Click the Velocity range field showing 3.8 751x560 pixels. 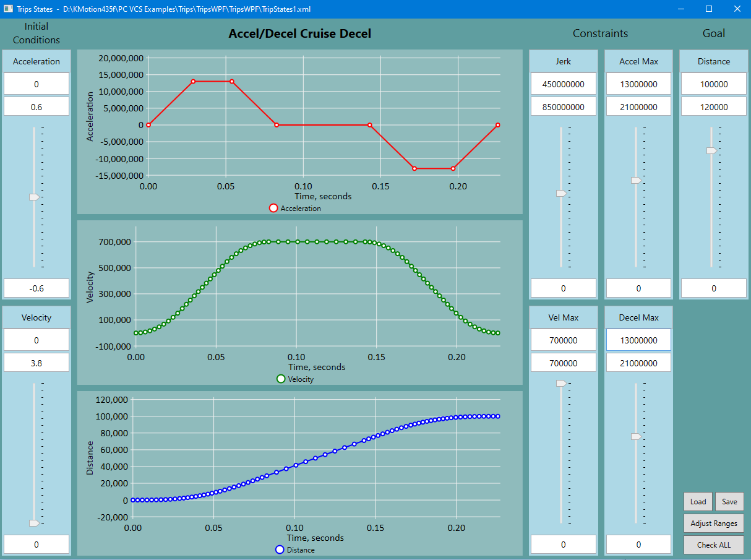coord(36,363)
